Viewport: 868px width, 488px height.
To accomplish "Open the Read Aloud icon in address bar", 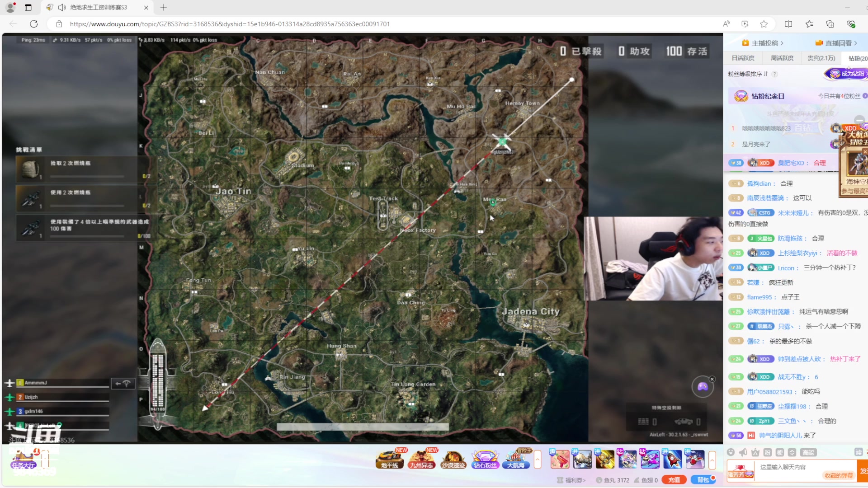I will [726, 24].
